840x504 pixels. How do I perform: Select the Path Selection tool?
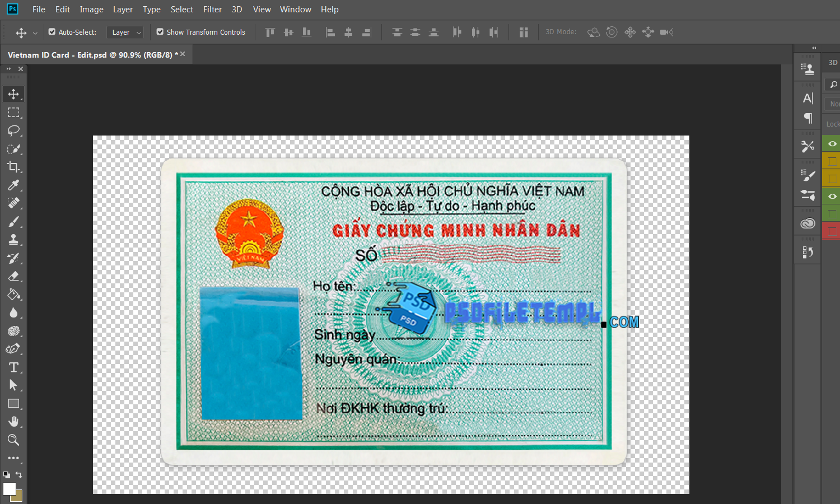(x=13, y=385)
